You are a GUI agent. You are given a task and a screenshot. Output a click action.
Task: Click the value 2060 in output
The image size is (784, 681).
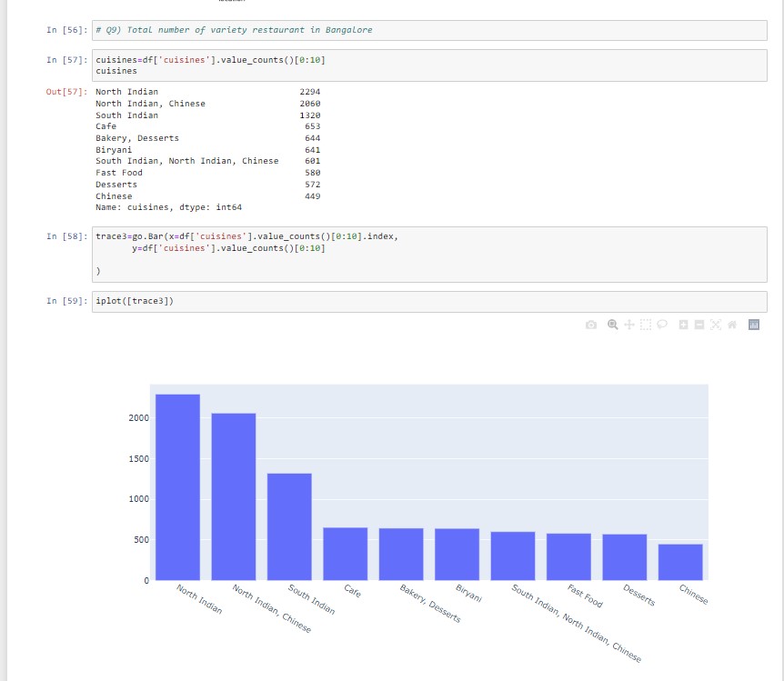pyautogui.click(x=310, y=104)
